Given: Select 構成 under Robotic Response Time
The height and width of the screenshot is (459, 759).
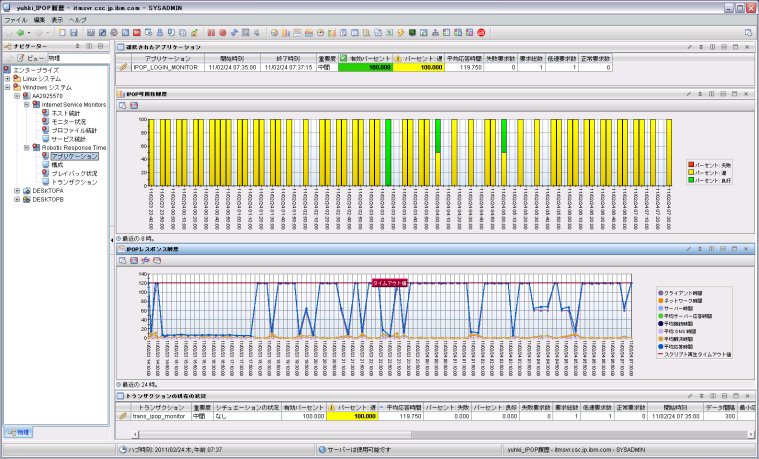Looking at the screenshot, I should 57,165.
